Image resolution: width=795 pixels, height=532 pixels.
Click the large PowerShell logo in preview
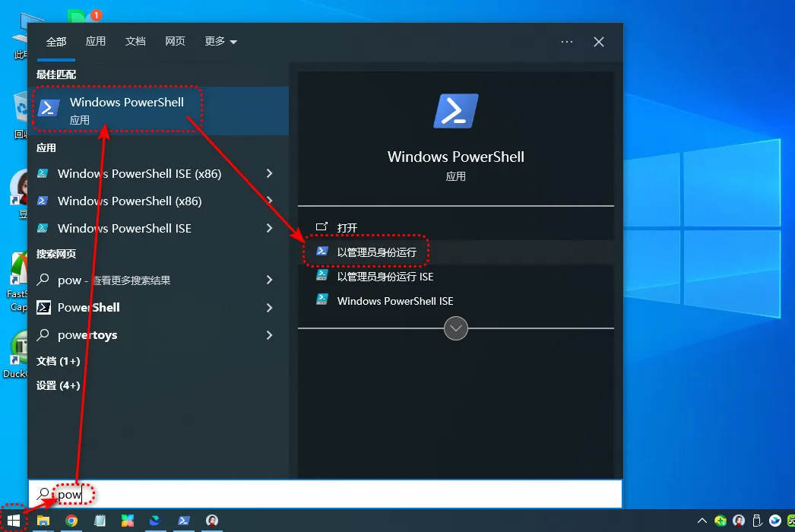coord(456,110)
